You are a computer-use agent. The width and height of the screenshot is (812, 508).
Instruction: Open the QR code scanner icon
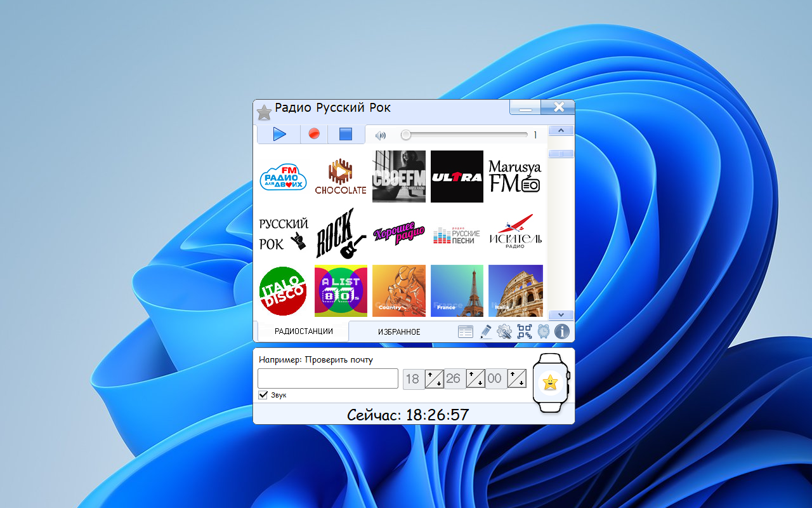525,331
